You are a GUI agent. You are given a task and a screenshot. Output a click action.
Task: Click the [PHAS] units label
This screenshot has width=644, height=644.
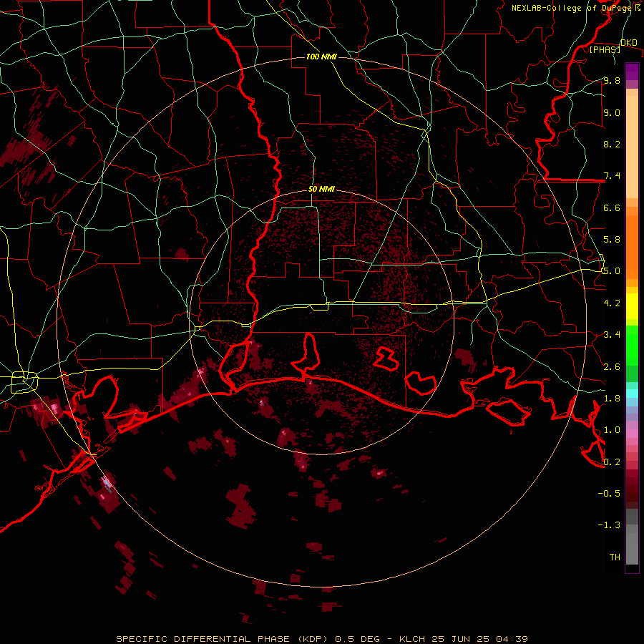click(605, 49)
